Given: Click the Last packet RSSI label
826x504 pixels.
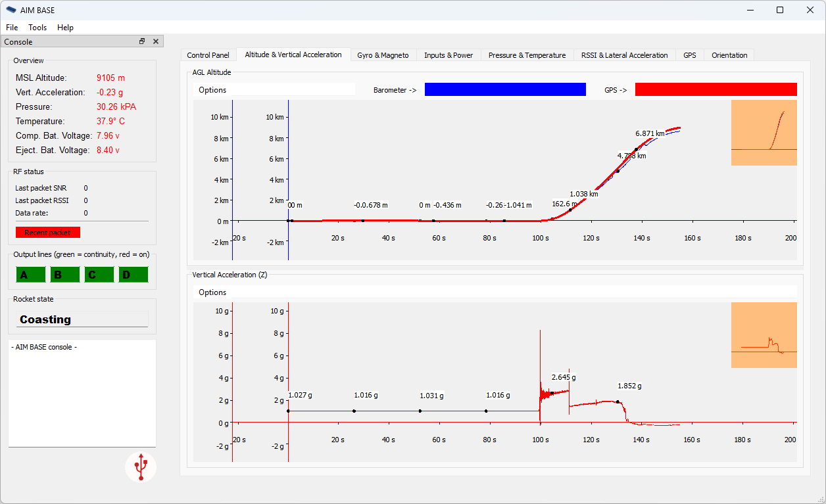Looking at the screenshot, I should (x=42, y=200).
